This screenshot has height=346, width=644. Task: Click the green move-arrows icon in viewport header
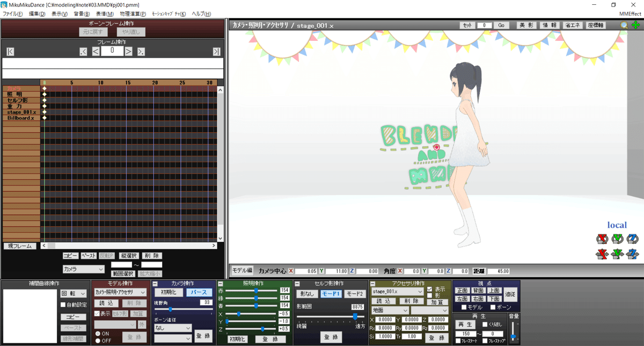[x=635, y=25]
